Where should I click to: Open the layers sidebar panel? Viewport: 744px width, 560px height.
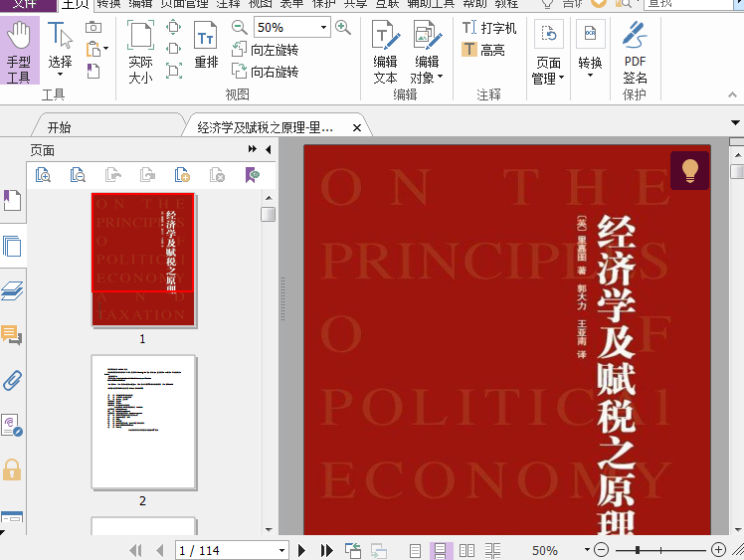point(12,290)
